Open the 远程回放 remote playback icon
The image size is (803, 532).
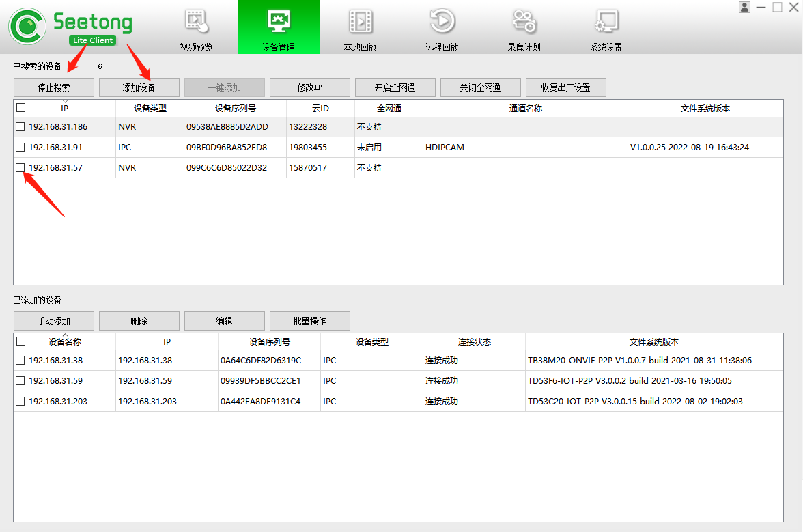pos(442,21)
